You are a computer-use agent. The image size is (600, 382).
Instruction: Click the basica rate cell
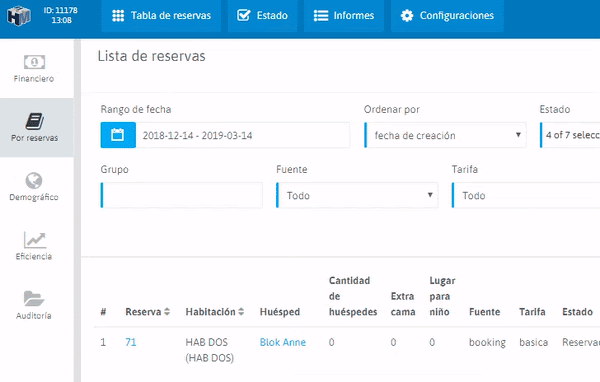coord(533,342)
